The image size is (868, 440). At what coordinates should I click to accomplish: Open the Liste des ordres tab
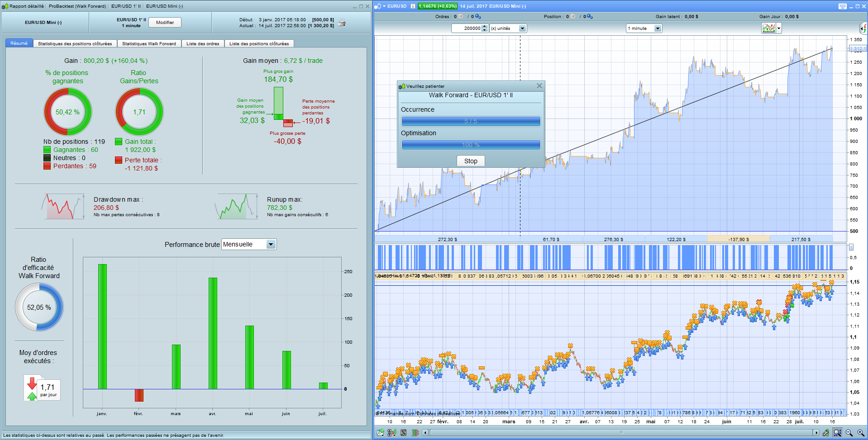[x=203, y=43]
